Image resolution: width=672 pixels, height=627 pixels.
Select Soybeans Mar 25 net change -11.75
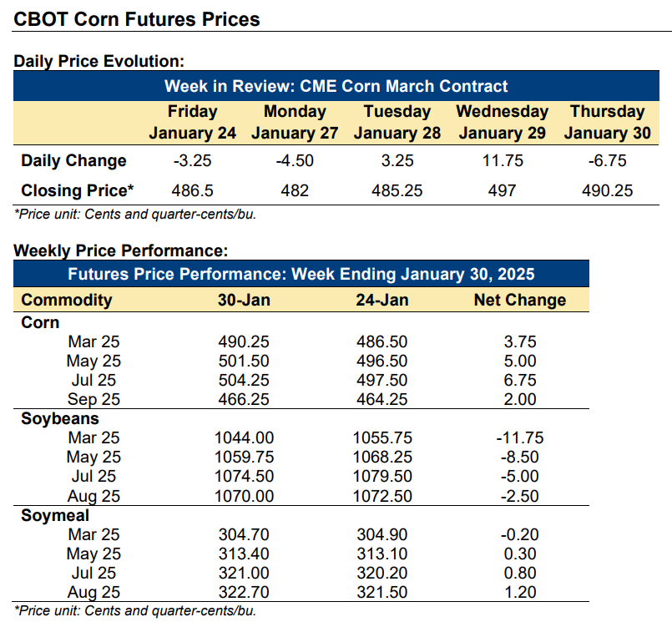click(x=520, y=438)
